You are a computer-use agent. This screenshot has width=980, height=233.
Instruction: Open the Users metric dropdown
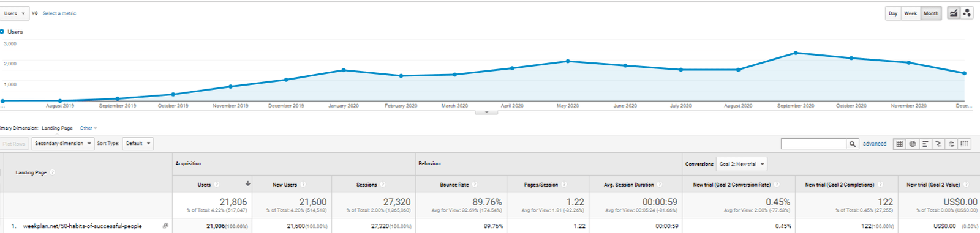coord(14,13)
